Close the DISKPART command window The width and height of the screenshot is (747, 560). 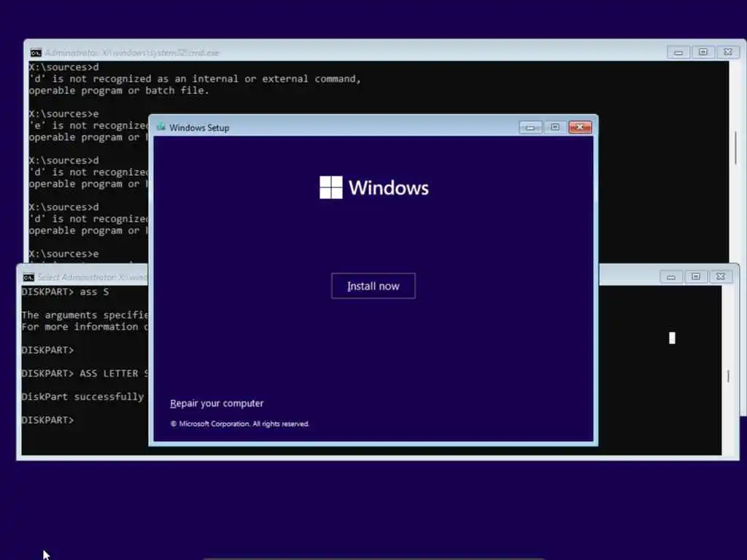point(720,276)
